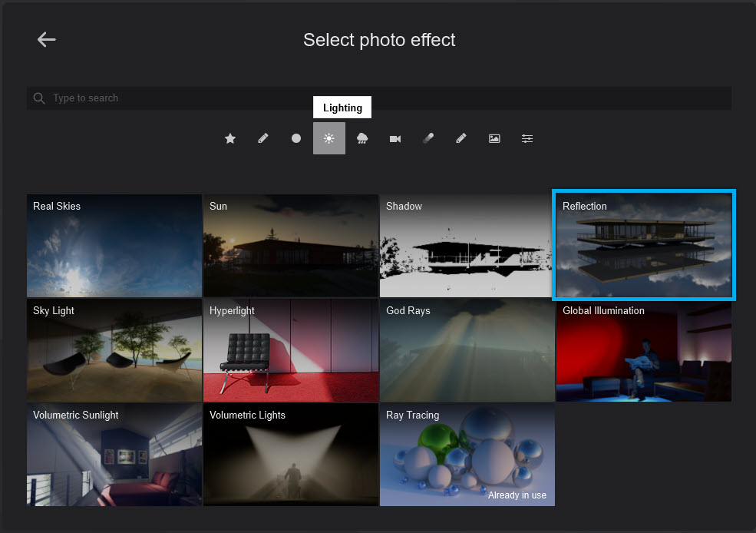Select the sun-shaped Lighting category icon
The height and width of the screenshot is (533, 756).
(329, 138)
